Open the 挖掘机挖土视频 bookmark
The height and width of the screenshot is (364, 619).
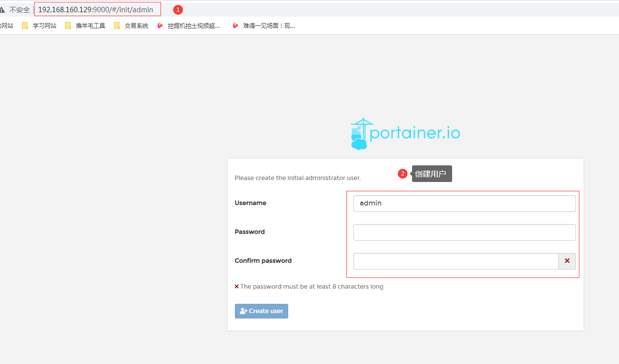click(x=188, y=26)
